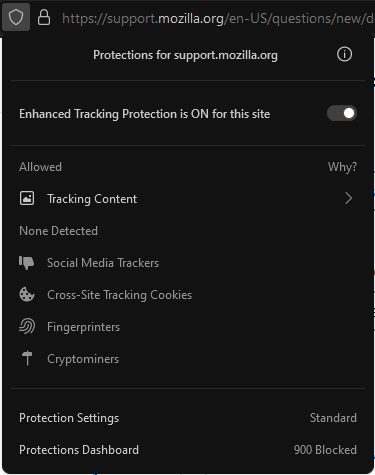Click the Social Media Trackers thumbs-down icon

pos(27,263)
